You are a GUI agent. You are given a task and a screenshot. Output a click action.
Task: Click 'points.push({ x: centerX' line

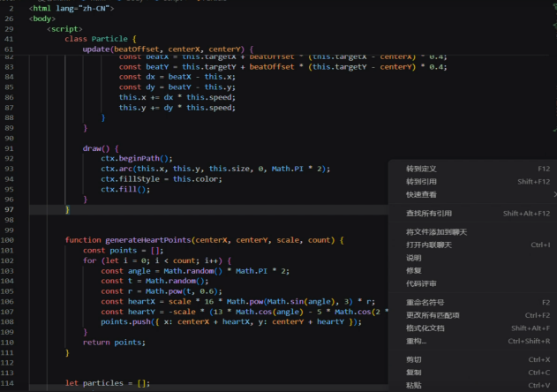tap(231, 322)
